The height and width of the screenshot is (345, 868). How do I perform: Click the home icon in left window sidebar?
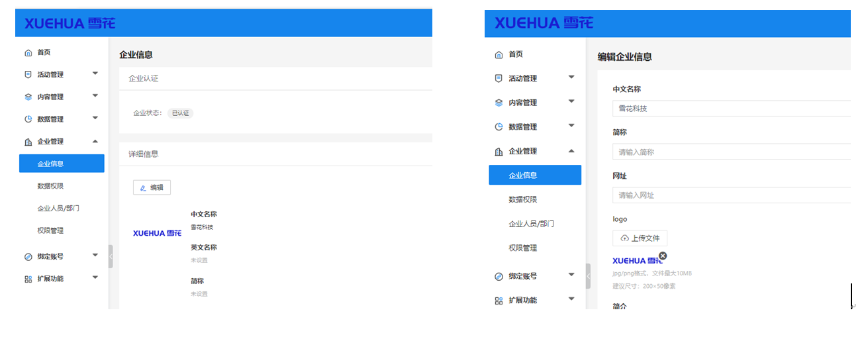click(x=28, y=52)
